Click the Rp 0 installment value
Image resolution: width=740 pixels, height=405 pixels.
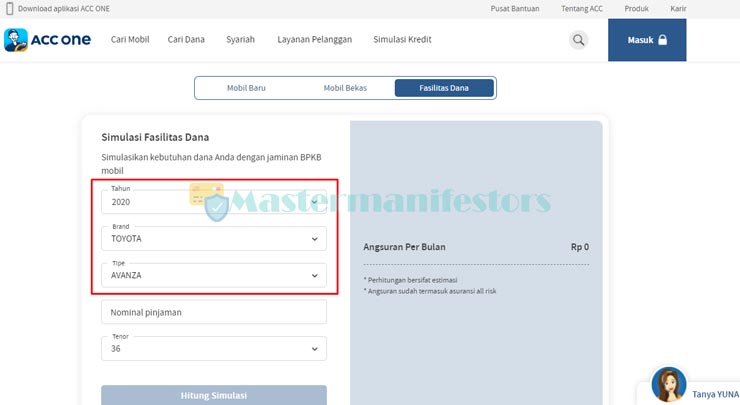[580, 247]
